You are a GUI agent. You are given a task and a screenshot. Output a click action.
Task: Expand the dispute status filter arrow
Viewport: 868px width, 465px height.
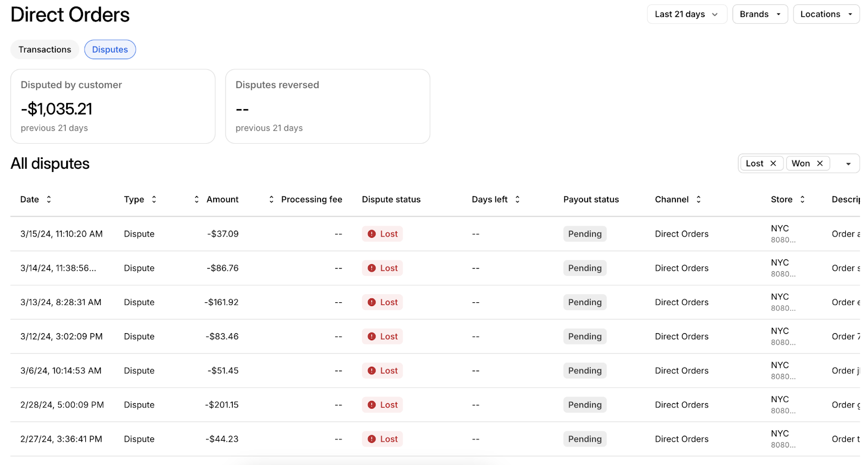(x=848, y=164)
